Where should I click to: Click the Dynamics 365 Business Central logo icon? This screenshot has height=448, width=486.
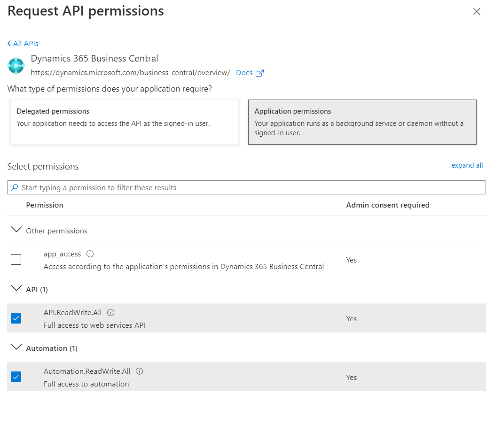16,66
